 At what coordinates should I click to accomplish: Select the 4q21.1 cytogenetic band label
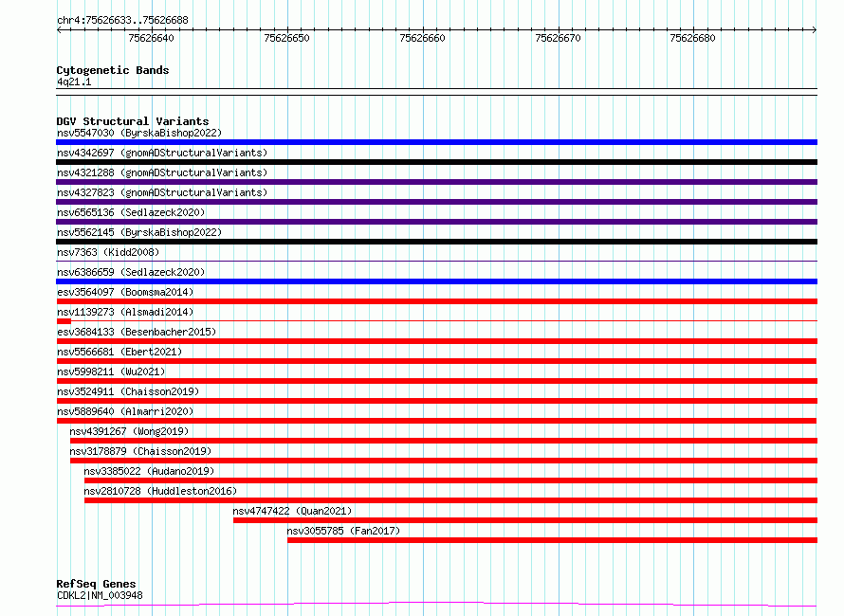click(74, 82)
